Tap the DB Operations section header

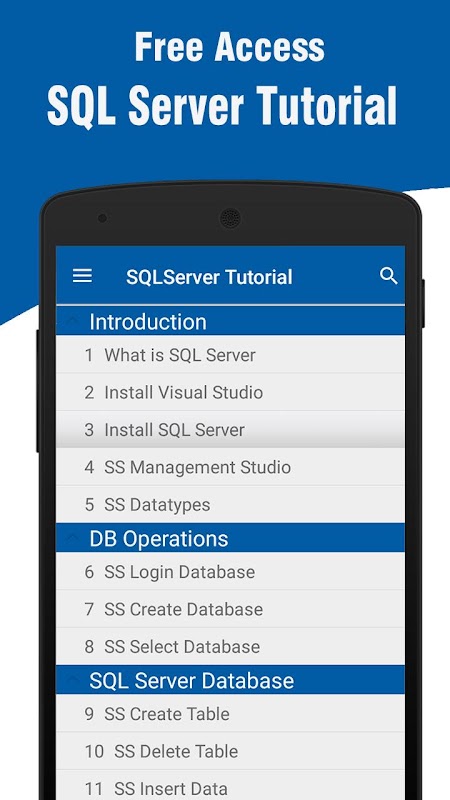pyautogui.click(x=230, y=538)
